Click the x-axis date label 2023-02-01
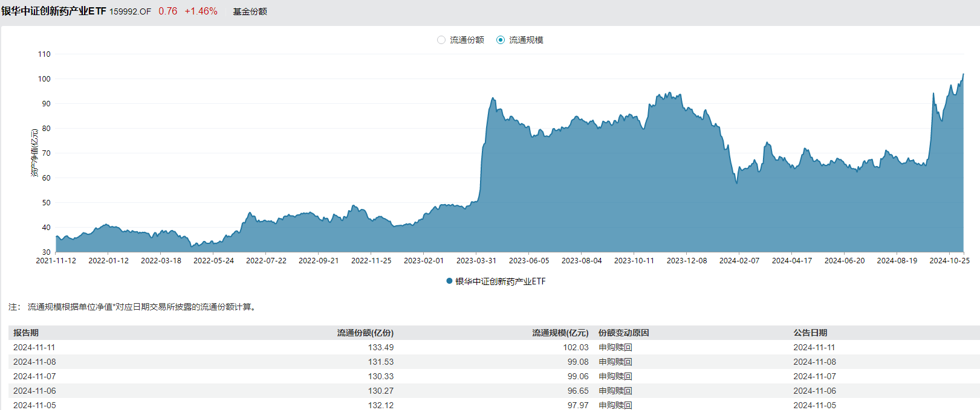Viewport: 980px width, 410px height. pyautogui.click(x=424, y=260)
